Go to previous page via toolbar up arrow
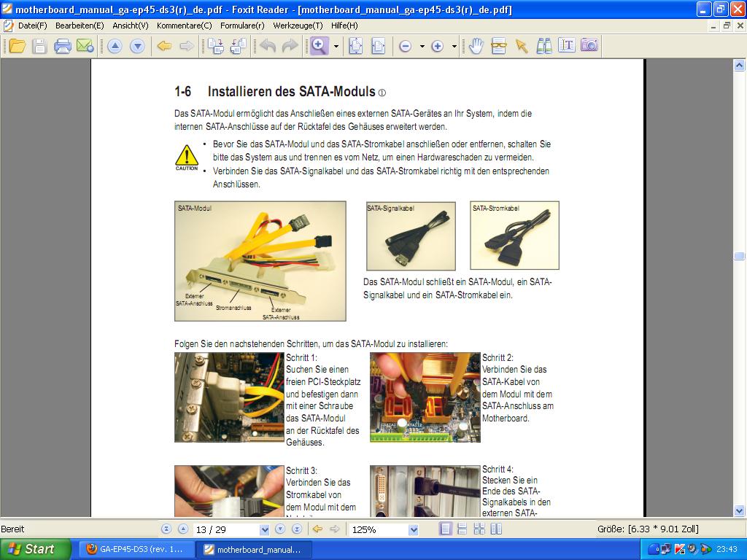The image size is (747, 560). pyautogui.click(x=115, y=46)
